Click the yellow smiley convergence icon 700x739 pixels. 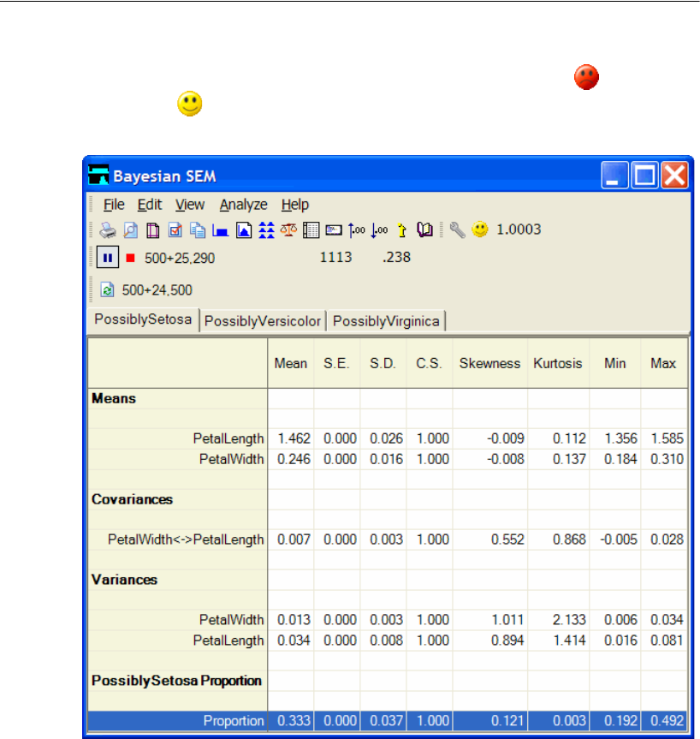(480, 230)
